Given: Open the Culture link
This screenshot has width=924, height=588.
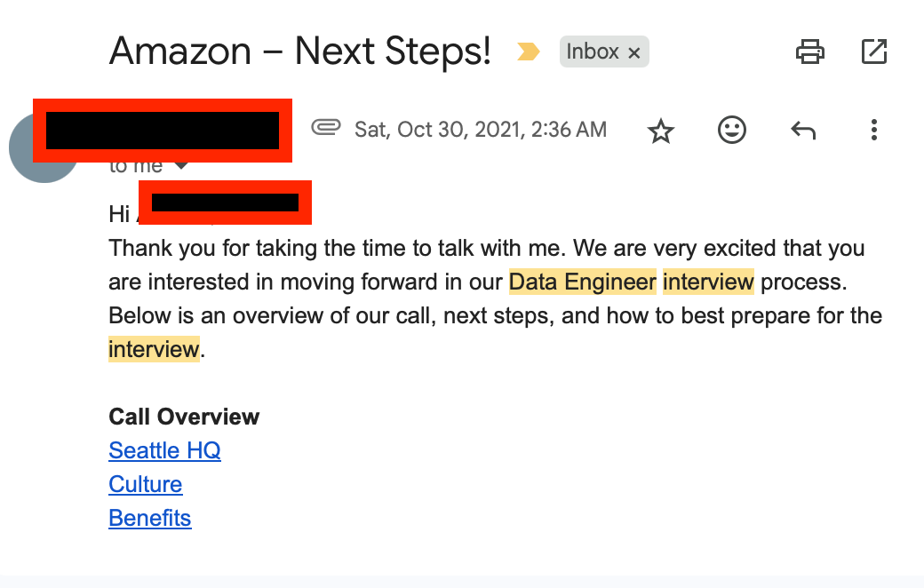Looking at the screenshot, I should point(145,484).
